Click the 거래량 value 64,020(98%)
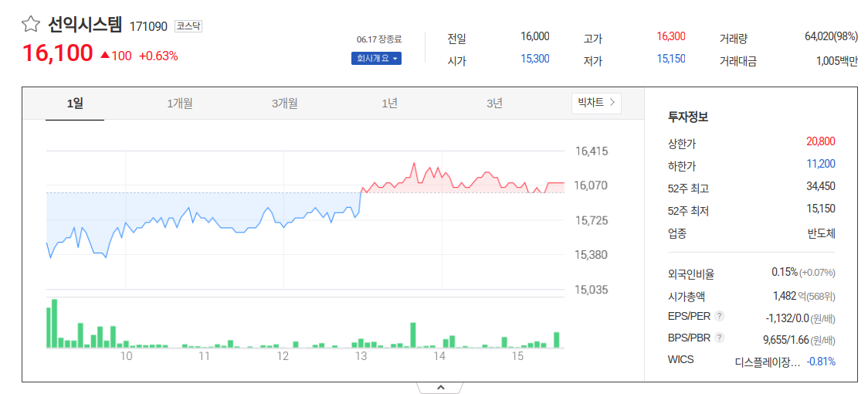Screen dimensions: 868x394 831,36
